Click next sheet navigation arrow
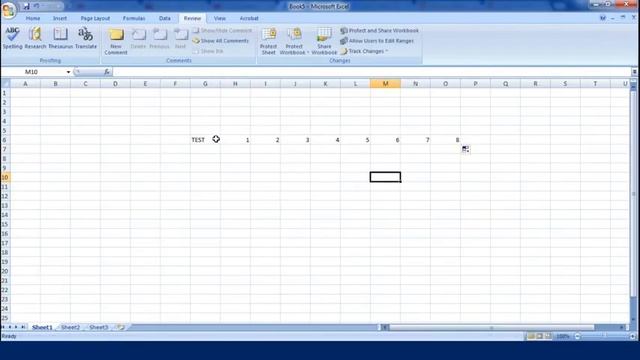Viewport: 640px width, 360px height. (16, 327)
